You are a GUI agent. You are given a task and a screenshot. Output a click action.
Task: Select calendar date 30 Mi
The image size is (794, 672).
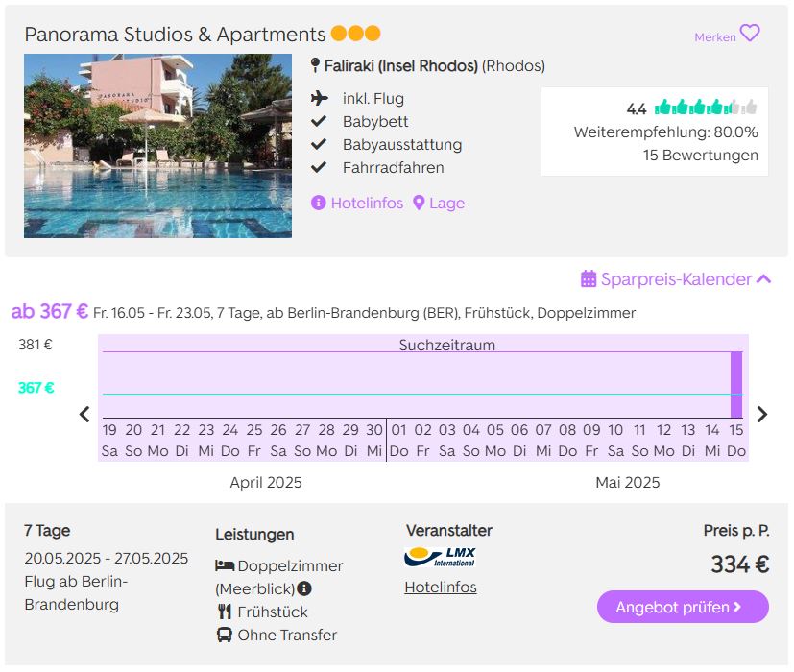pos(374,440)
